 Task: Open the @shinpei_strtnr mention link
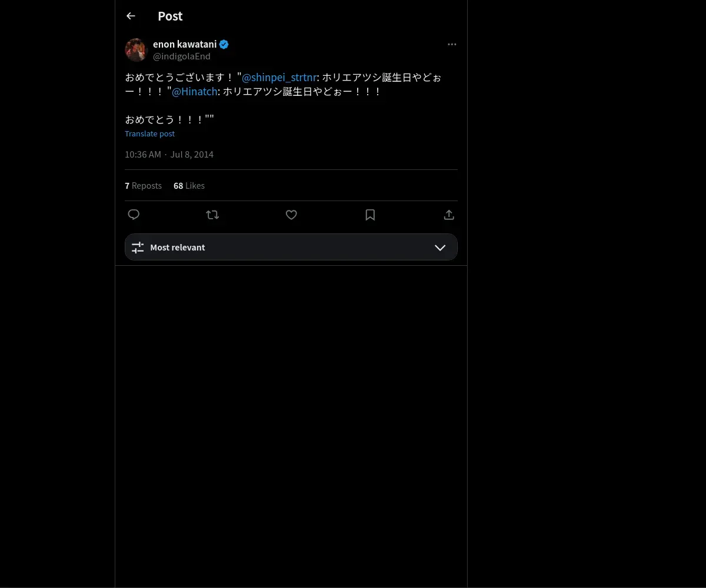pyautogui.click(x=279, y=77)
